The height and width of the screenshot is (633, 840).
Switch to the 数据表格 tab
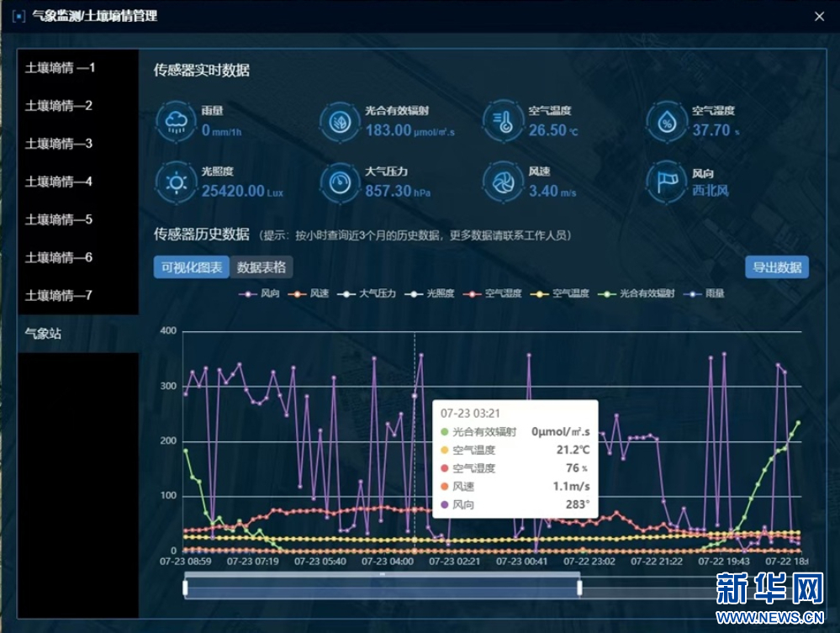point(262,267)
